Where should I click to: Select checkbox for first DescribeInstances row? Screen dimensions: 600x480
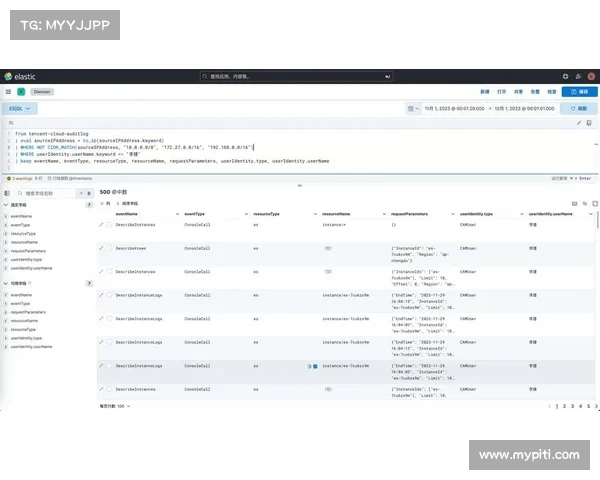109,224
